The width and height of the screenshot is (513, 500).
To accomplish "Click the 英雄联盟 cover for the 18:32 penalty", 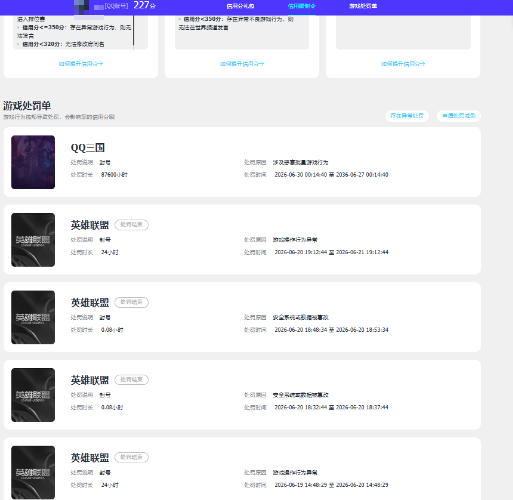I will point(33,395).
